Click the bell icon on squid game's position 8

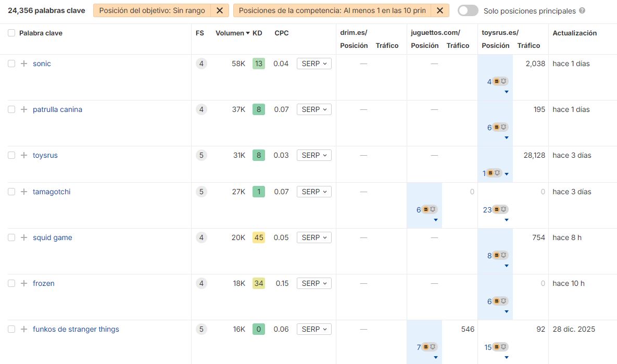(503, 255)
